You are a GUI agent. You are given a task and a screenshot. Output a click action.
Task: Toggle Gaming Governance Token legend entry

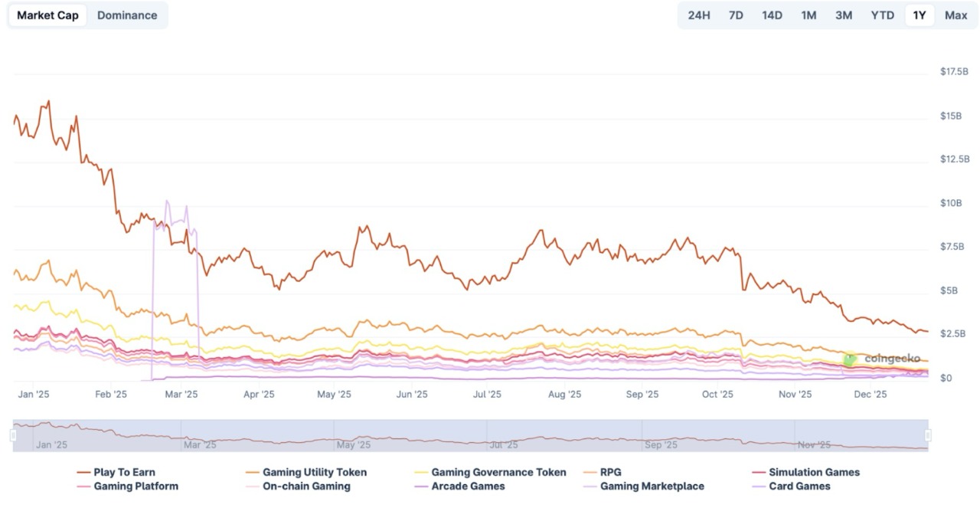(x=498, y=472)
